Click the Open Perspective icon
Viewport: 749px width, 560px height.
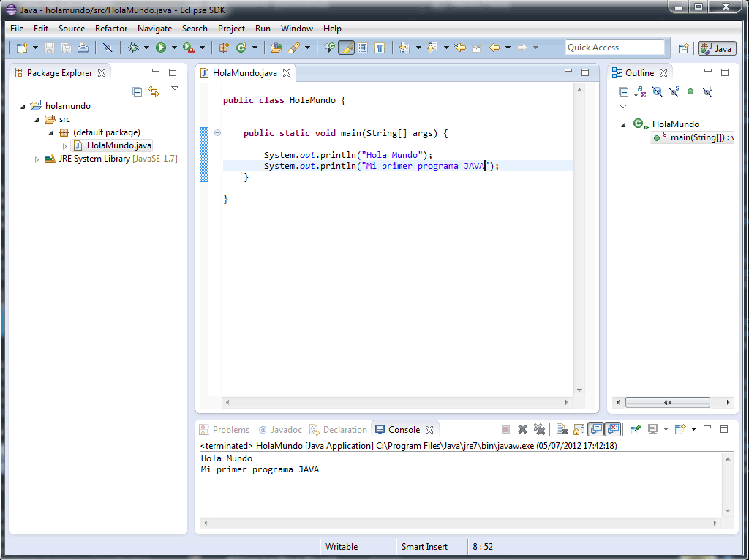tap(683, 48)
